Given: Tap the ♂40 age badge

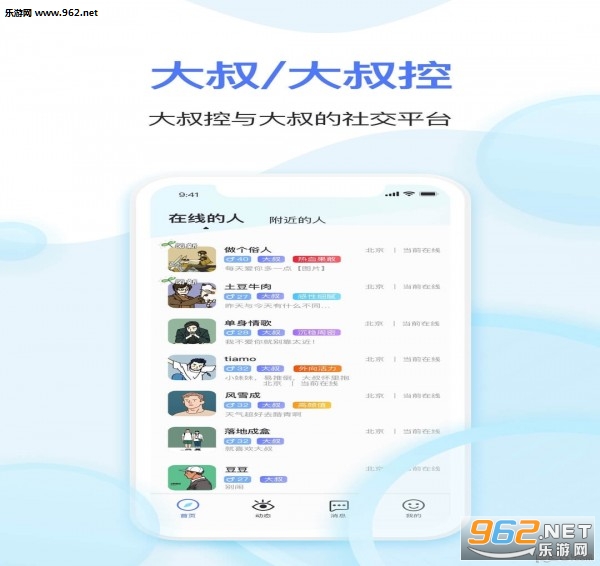Looking at the screenshot, I should (x=238, y=259).
